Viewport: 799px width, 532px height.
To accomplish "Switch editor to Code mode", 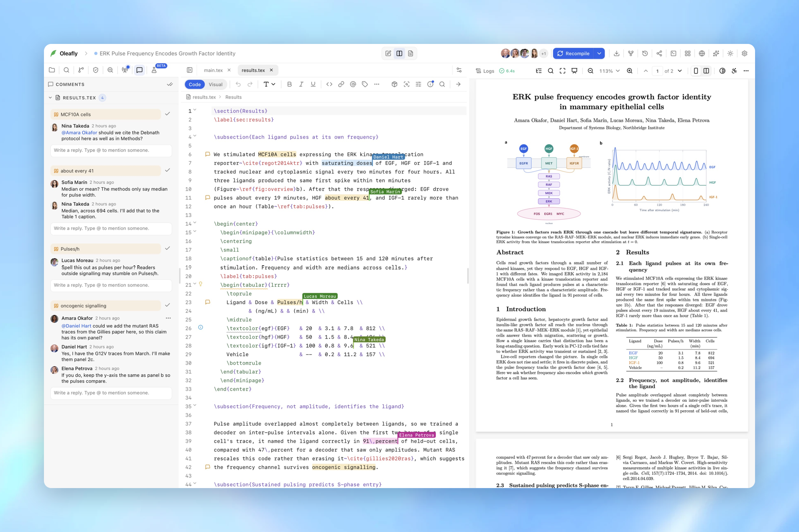I will pos(195,84).
